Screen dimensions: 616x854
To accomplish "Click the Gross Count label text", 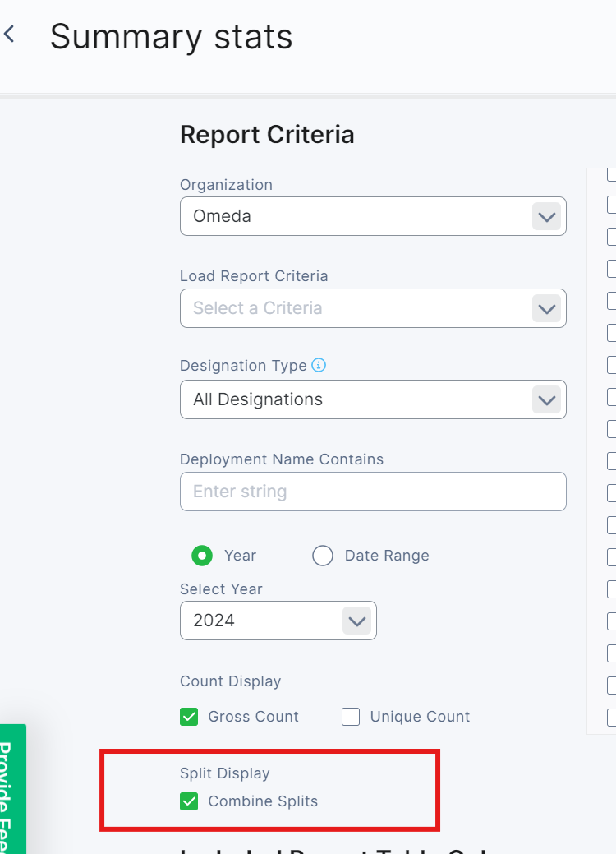I will (x=253, y=717).
